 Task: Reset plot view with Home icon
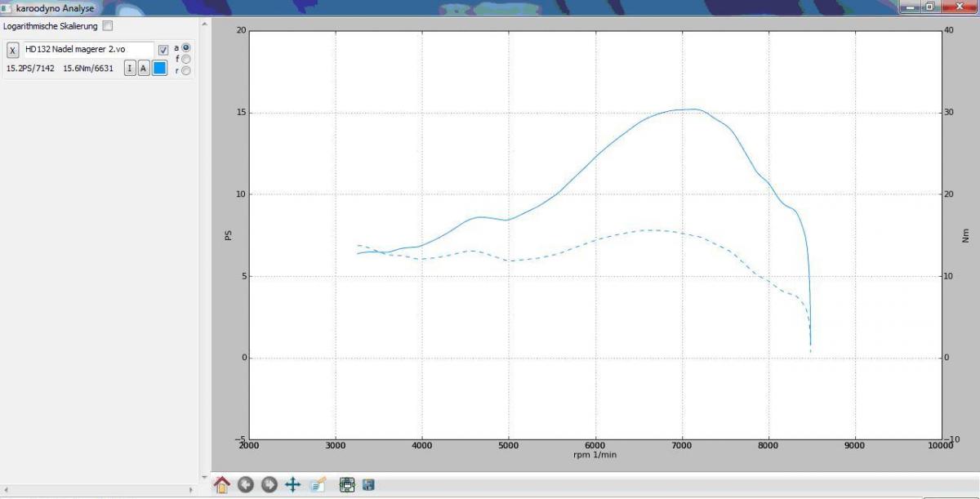click(x=221, y=484)
